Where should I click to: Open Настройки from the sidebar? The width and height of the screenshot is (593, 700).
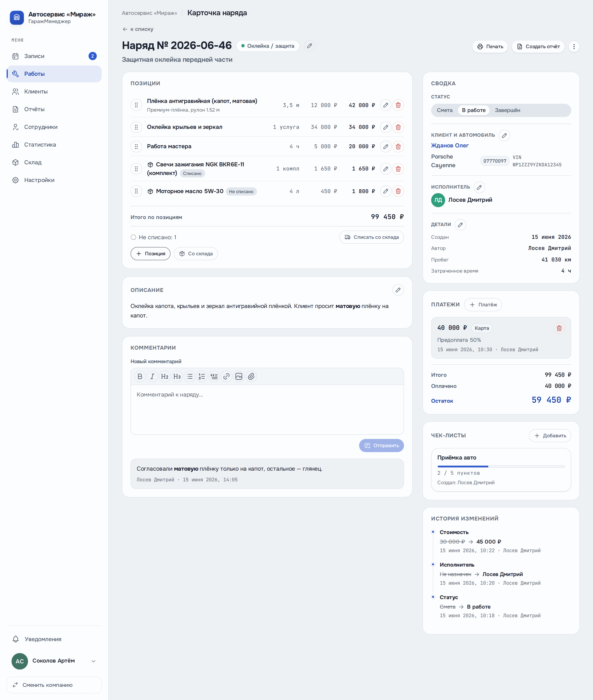click(54, 180)
